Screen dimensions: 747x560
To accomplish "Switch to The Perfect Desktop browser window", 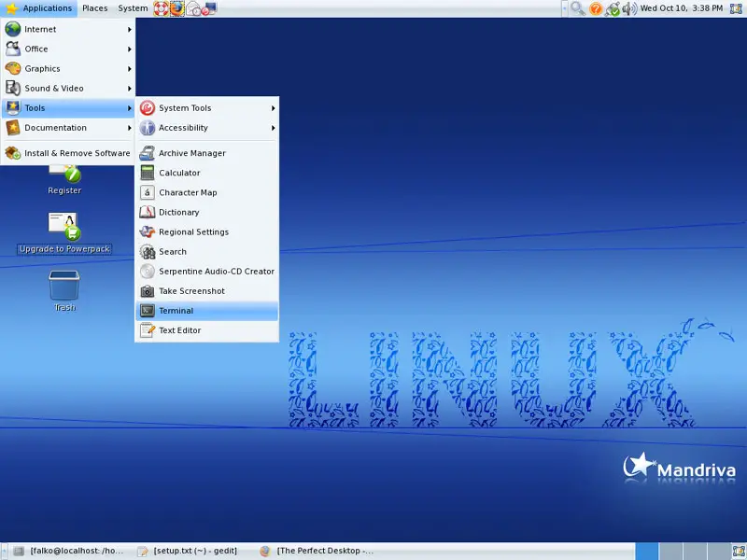I will pyautogui.click(x=318, y=551).
